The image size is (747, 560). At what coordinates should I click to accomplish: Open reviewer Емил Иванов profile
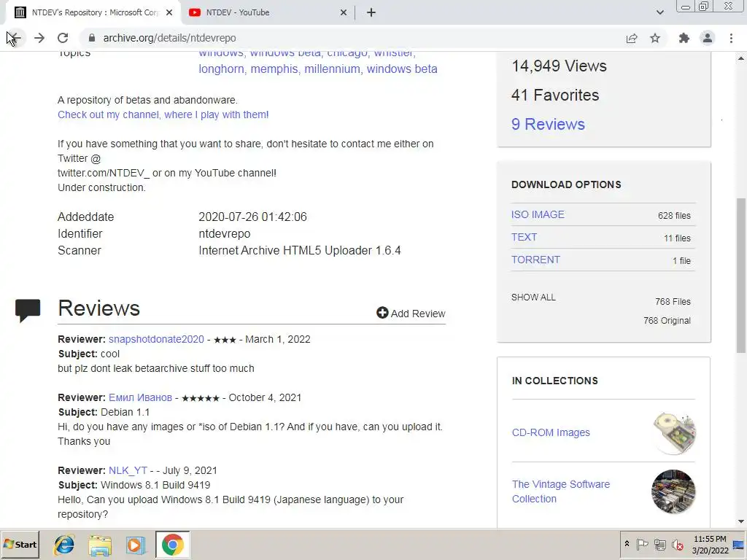[140, 397]
